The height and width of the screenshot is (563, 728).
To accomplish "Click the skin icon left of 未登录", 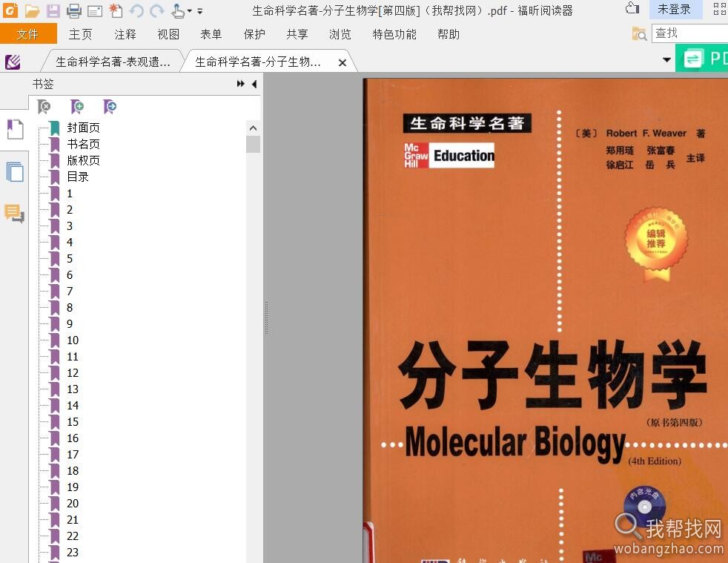I will pyautogui.click(x=632, y=8).
